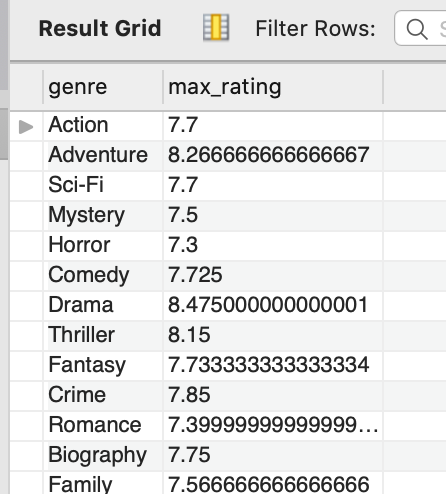
Task: Click the Comedy rating 7.725 cell
Action: point(273,275)
